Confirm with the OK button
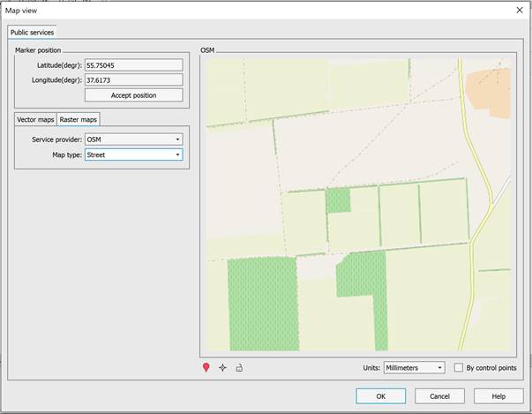The height and width of the screenshot is (414, 532). click(380, 396)
